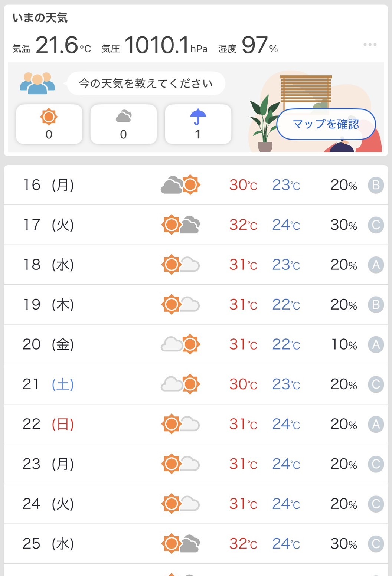This screenshot has height=576, width=392.
Task: Click reliability badge A on the 18th row
Action: 376,265
